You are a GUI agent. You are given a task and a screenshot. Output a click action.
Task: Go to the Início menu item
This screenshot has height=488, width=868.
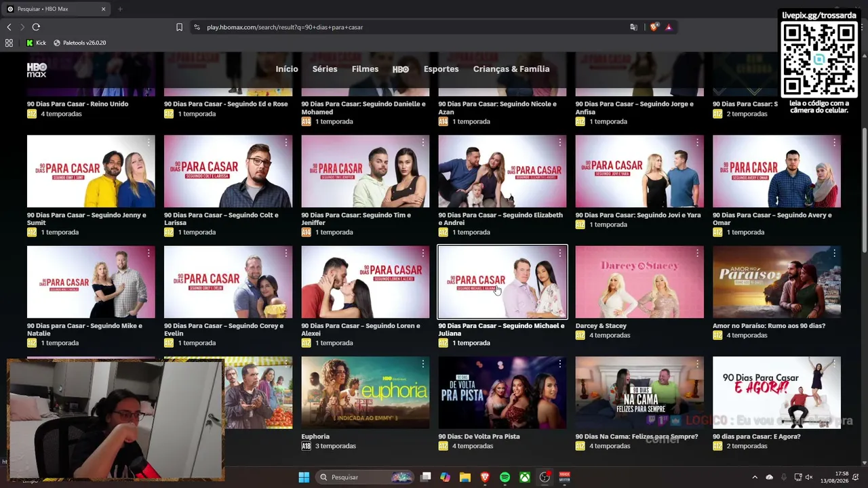287,69
